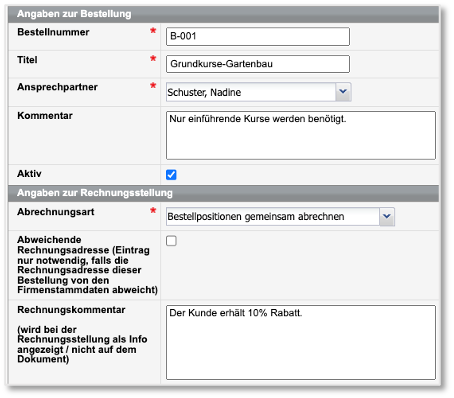454x398 pixels.
Task: Click the Bestellnummer input field
Action: click(258, 36)
